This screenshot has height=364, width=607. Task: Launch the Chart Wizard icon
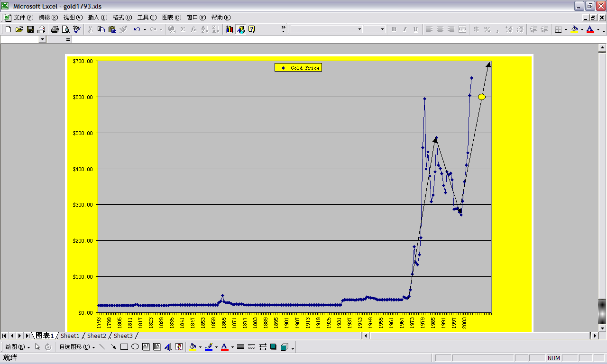point(230,29)
